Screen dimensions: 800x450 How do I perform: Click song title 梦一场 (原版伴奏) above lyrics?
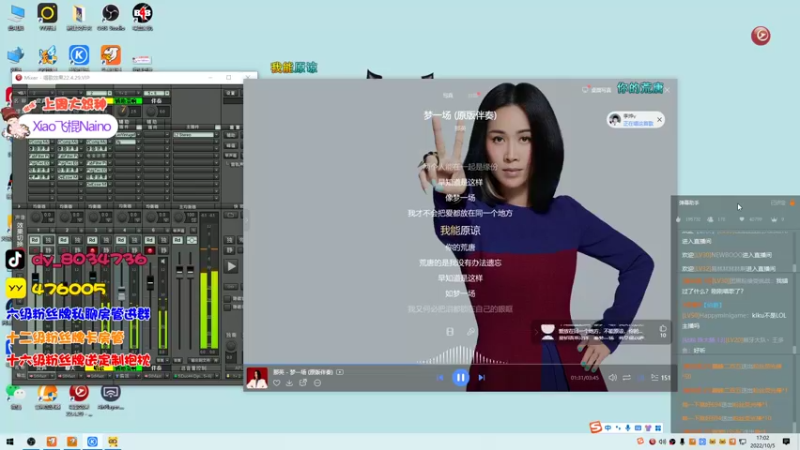tap(460, 116)
